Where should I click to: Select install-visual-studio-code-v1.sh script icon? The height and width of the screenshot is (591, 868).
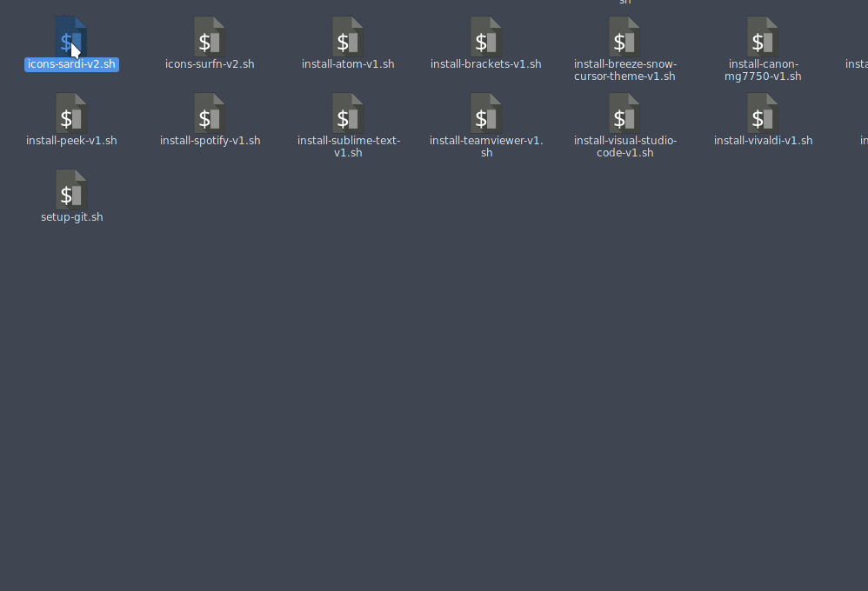pos(625,113)
